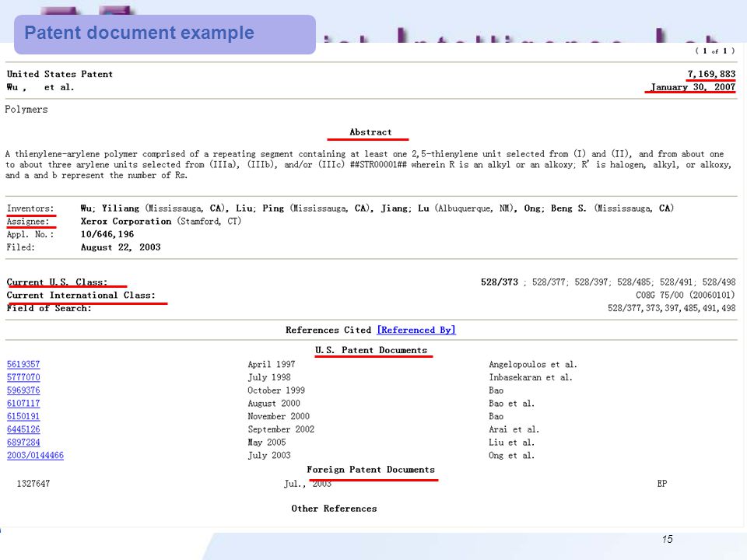The width and height of the screenshot is (747, 560).
Task: Select the date "April 1997"
Action: (x=272, y=364)
